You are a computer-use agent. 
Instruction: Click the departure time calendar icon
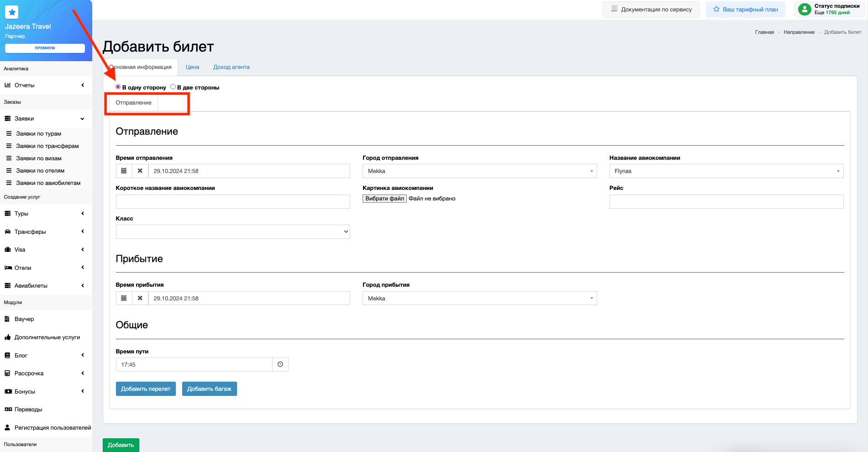(x=124, y=171)
